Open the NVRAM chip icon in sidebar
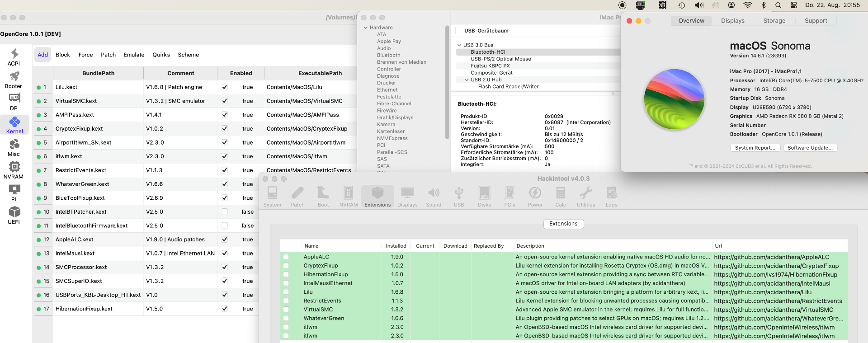Screen dimensions: 868x343 click(x=14, y=167)
